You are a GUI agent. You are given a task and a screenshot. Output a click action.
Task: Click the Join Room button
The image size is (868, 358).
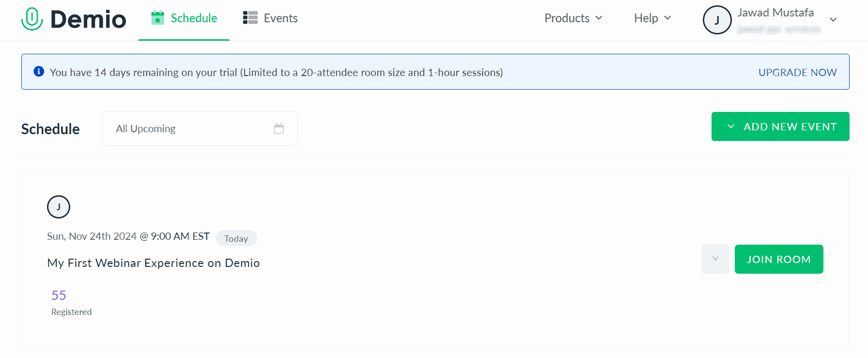[779, 259]
